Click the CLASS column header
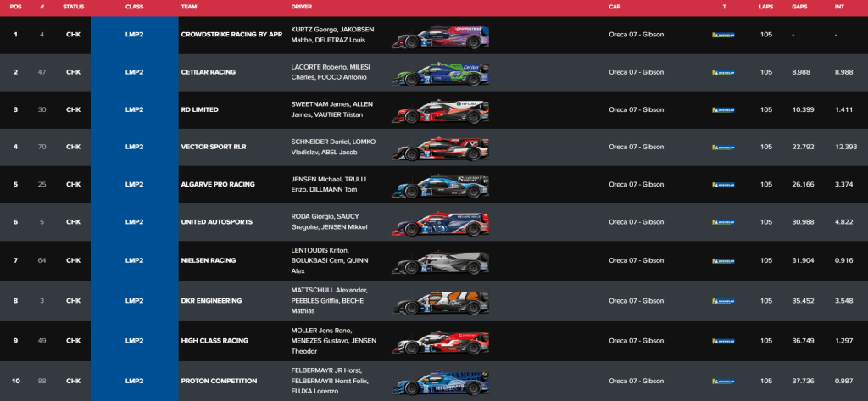Viewport: 868px width, 401px height. (134, 7)
